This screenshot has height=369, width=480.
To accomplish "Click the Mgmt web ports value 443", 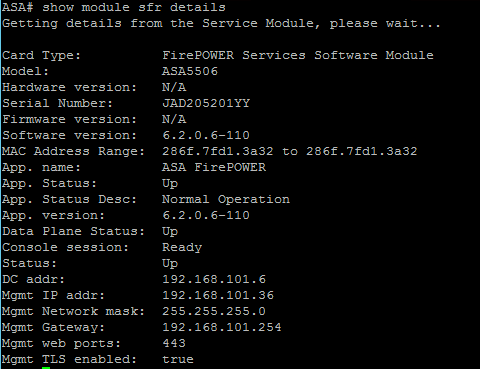I will point(174,343).
